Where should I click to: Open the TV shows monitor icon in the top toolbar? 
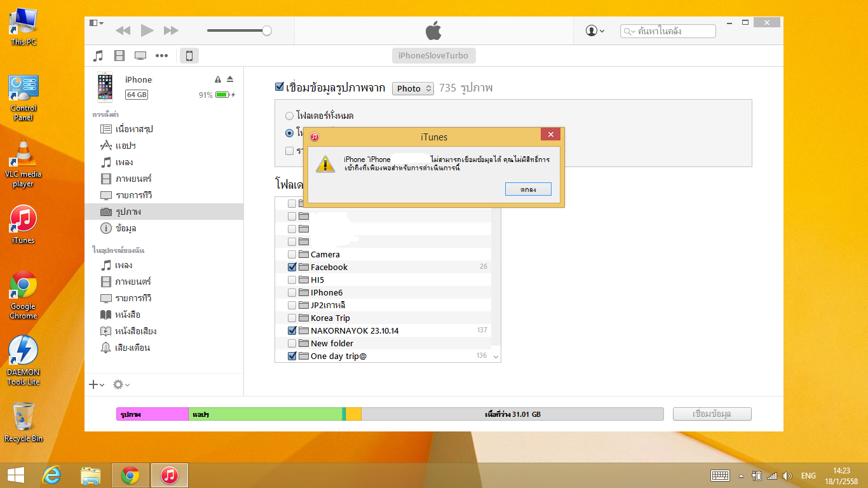click(x=140, y=56)
